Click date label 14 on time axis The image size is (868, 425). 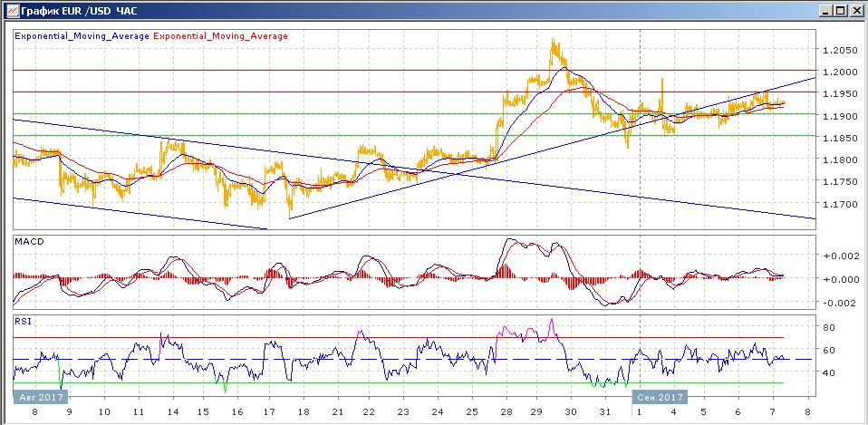[x=174, y=412]
